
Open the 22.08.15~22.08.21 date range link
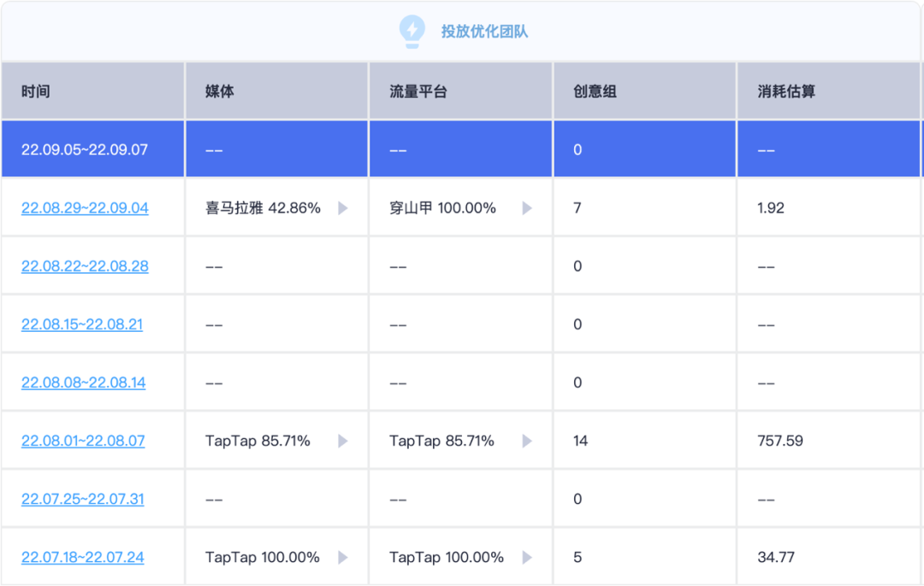pos(82,324)
